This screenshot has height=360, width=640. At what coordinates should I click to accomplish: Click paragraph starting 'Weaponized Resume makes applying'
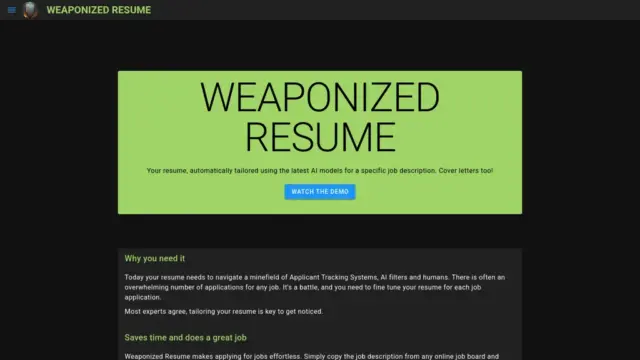coord(312,356)
